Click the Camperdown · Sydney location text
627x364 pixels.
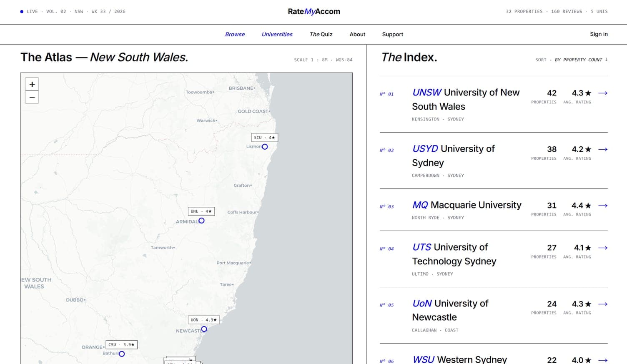pos(438,176)
